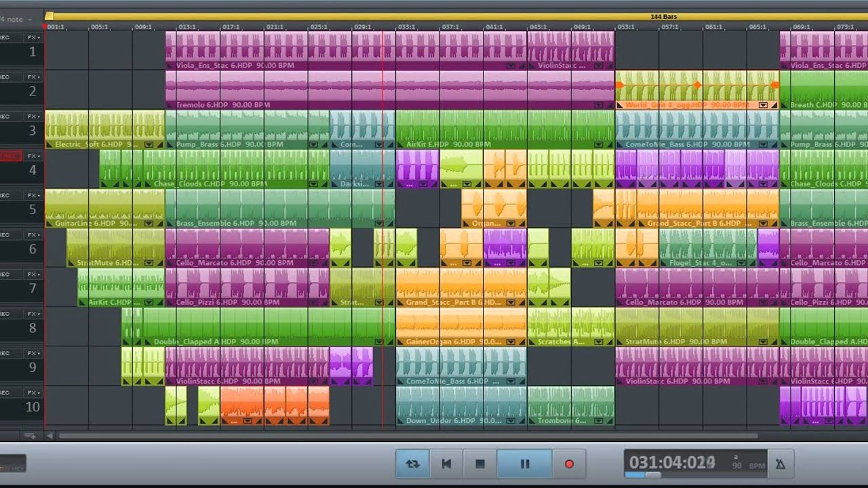The width and height of the screenshot is (868, 488).
Task: Open the World_Gate clip menu arrow
Action: (763, 105)
